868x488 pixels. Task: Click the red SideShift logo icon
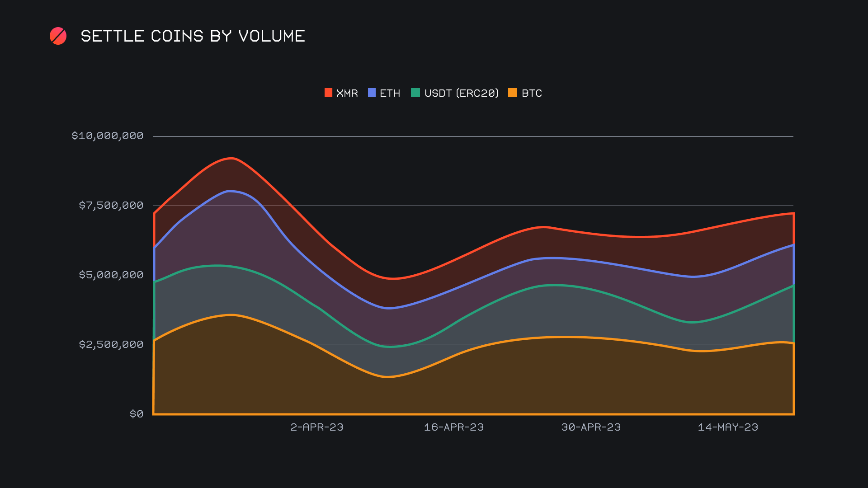(x=58, y=36)
